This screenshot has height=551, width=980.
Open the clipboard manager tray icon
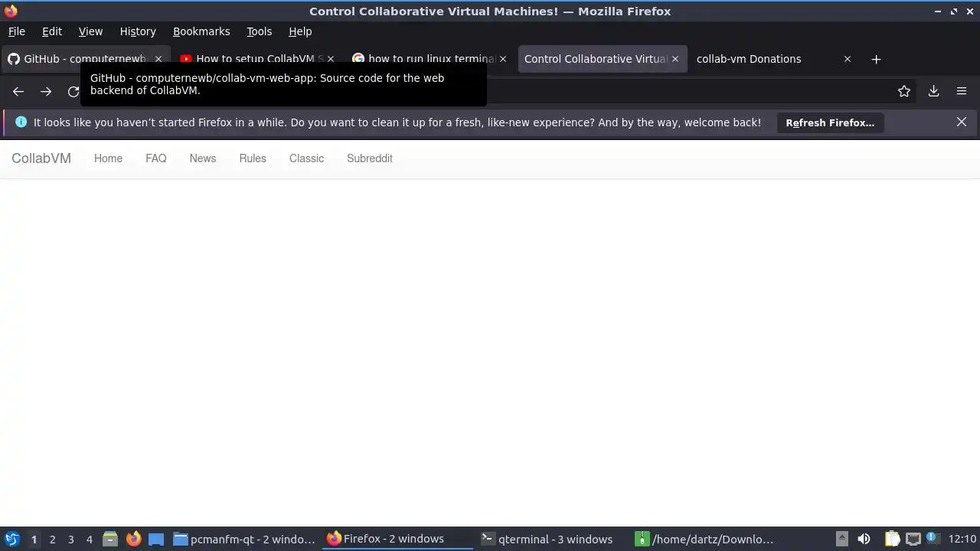pyautogui.click(x=892, y=540)
